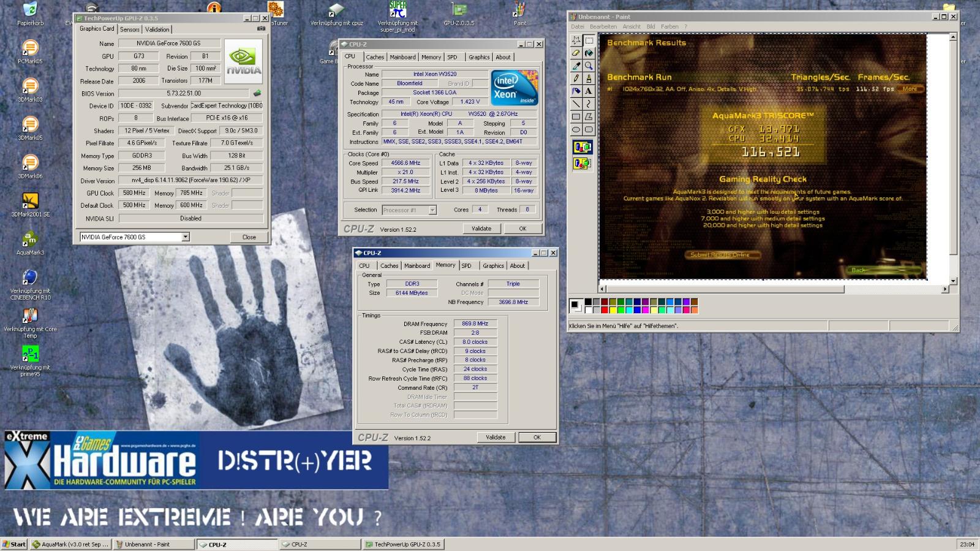
Task: Open the Graphics tab in lower CPU-Z window
Action: [x=493, y=266]
